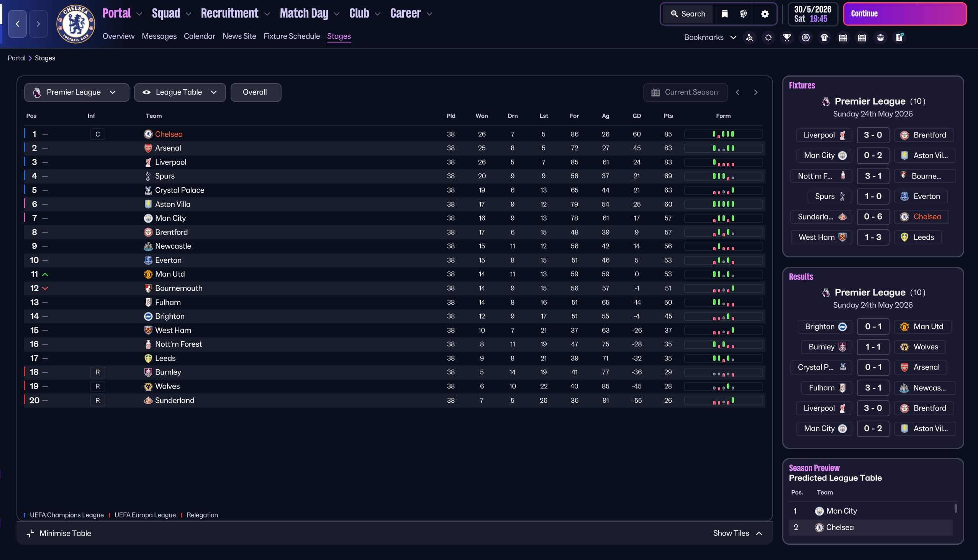Click the Chelsea club badge
This screenshot has height=560, width=978.
coord(76,24)
